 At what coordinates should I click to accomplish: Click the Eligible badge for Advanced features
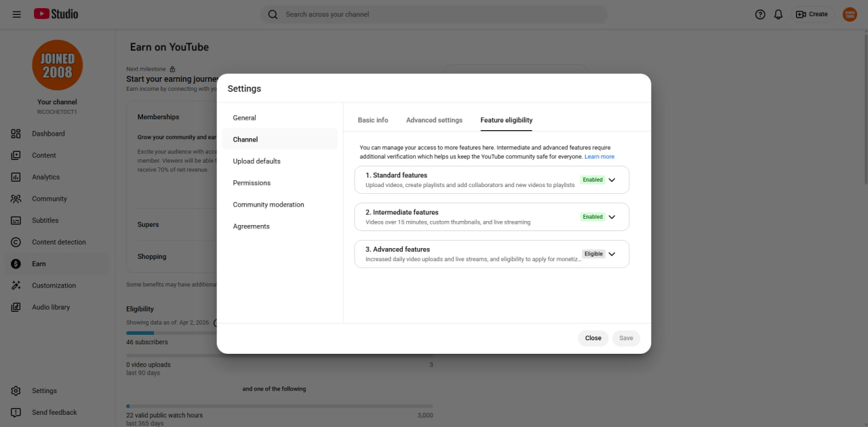pyautogui.click(x=593, y=254)
